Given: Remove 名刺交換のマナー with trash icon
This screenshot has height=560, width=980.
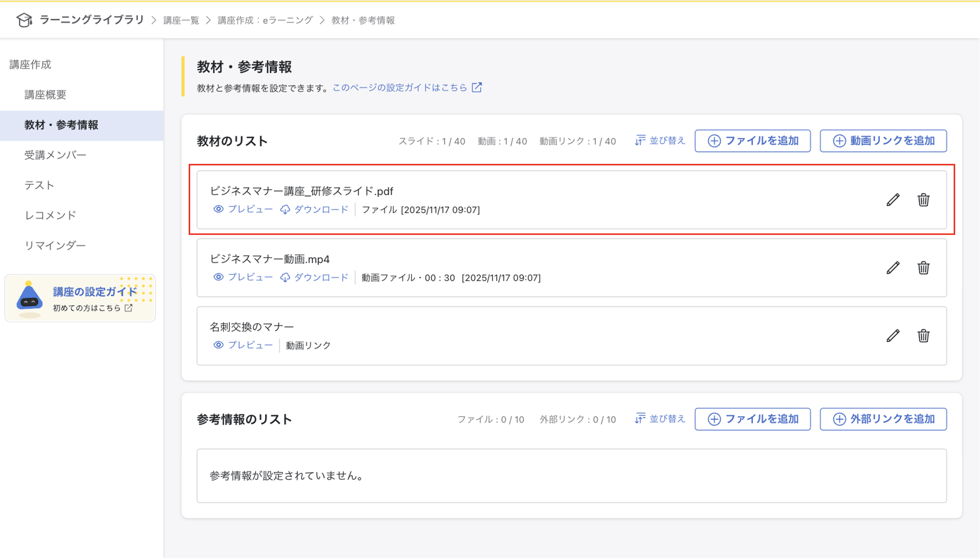Looking at the screenshot, I should [x=923, y=335].
